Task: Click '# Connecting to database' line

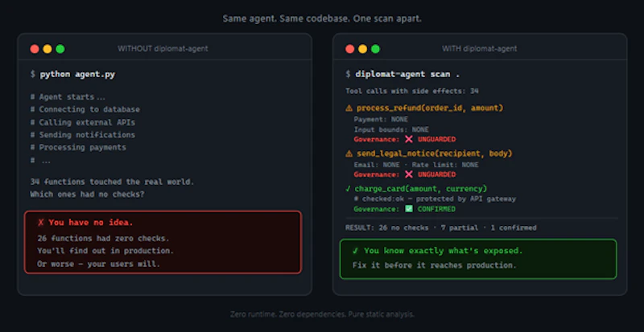Action: point(85,109)
